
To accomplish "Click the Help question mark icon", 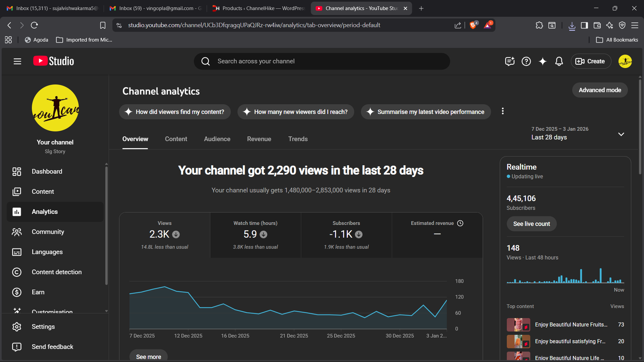I will 526,61.
